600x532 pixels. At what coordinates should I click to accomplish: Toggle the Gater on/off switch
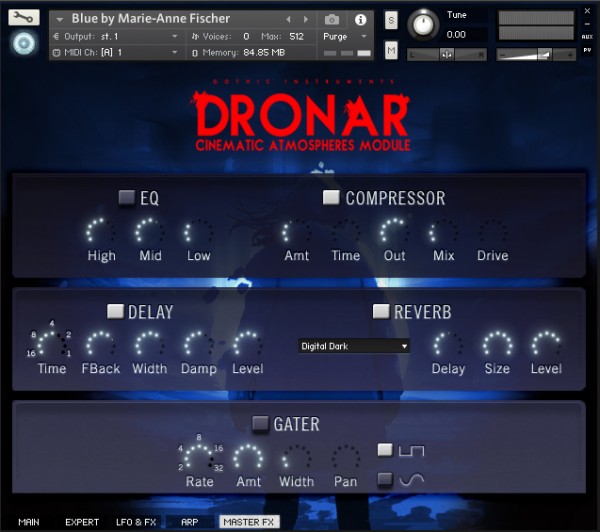click(x=260, y=424)
